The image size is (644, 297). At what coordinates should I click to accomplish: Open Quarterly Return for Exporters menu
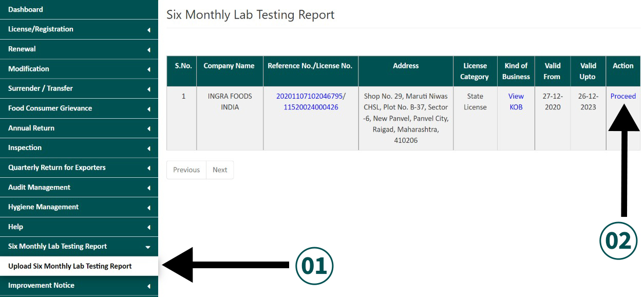[79, 168]
